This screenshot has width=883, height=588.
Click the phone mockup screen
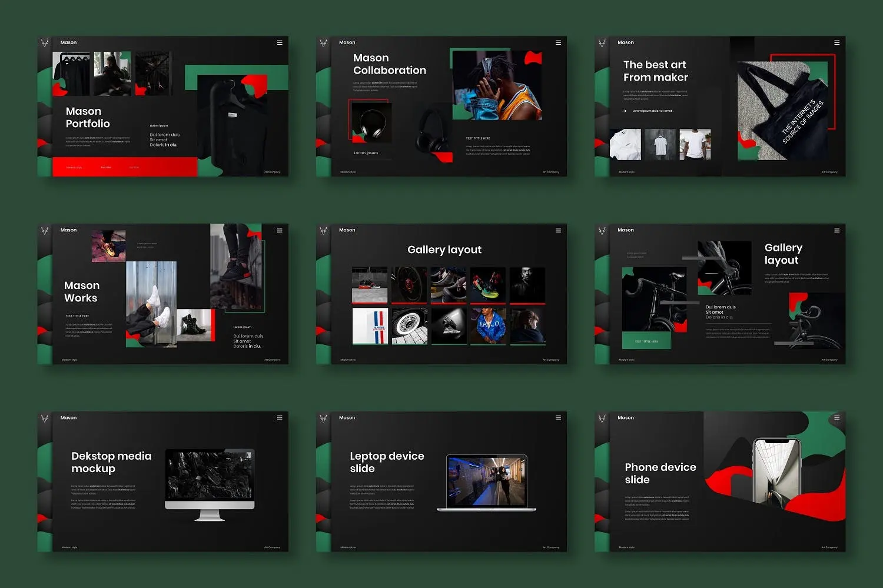pos(777,474)
